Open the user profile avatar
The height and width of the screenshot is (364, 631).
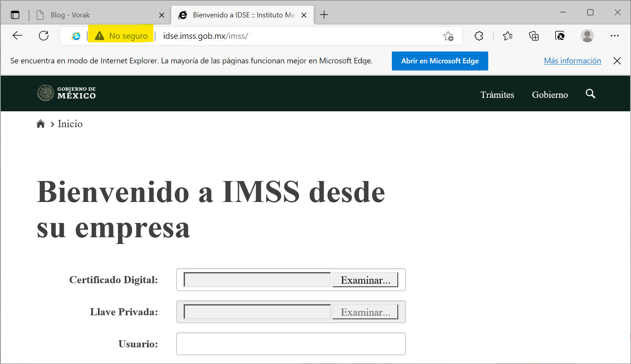[x=587, y=36]
